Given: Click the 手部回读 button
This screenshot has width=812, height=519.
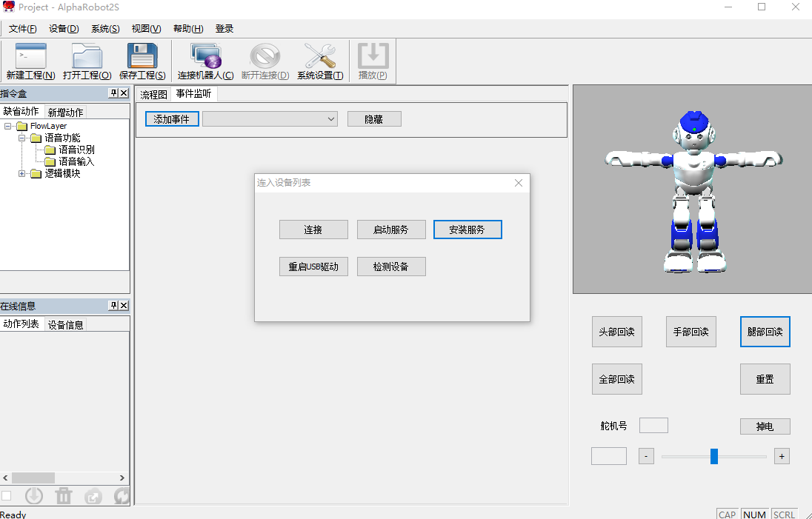Looking at the screenshot, I should (690, 332).
